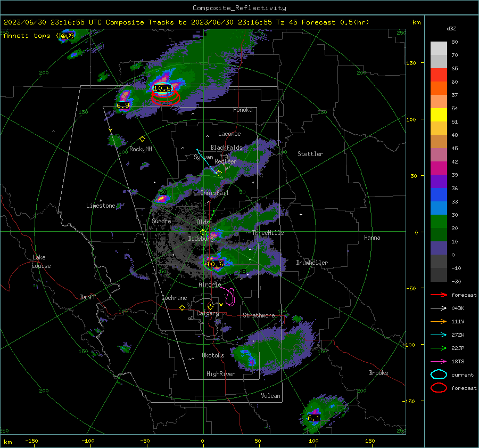Image resolution: width=479 pixels, height=448 pixels.
Task: Click the HighRiver city label
Action: [x=221, y=374]
